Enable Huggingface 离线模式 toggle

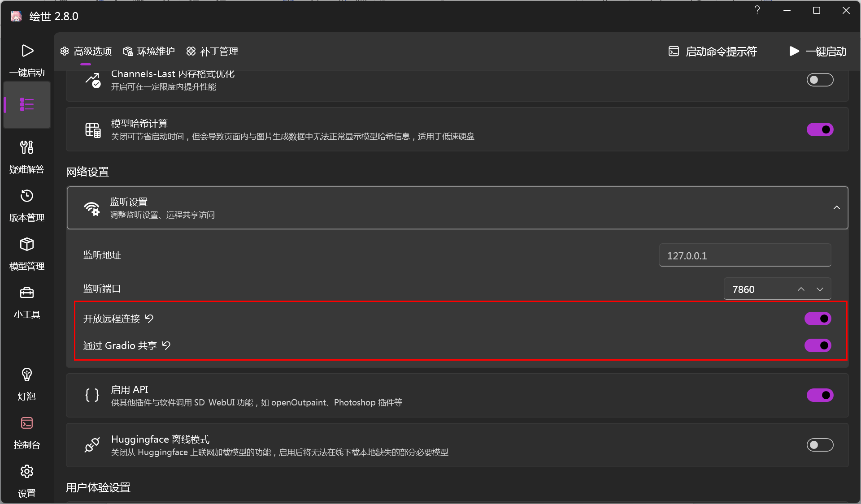click(x=820, y=445)
